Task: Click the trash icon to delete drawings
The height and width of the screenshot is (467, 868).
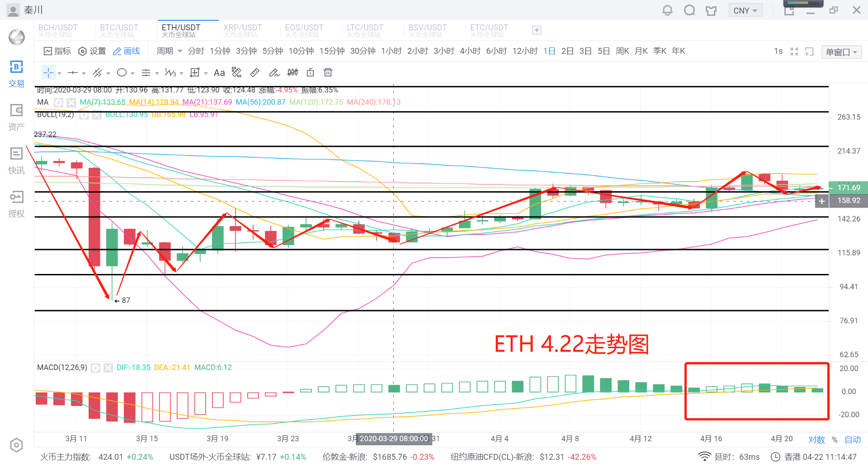Action: pos(328,73)
